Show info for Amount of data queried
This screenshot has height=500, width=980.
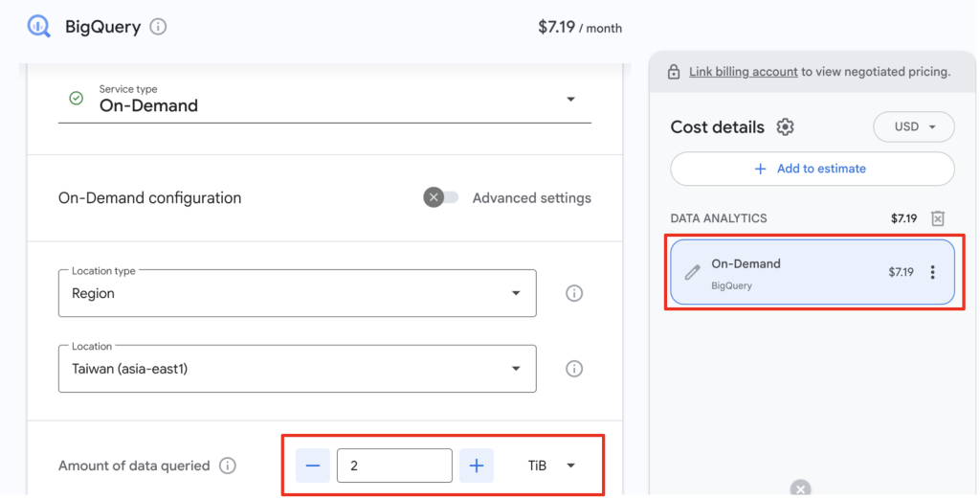228,466
